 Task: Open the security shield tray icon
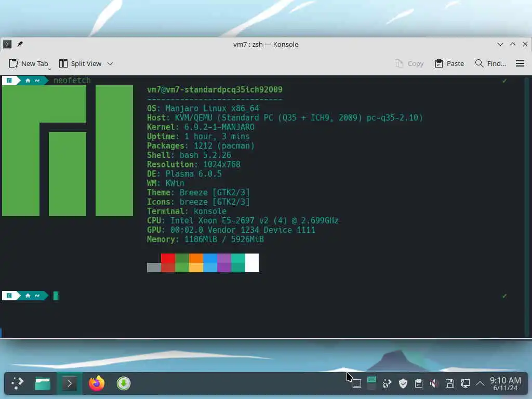coord(403,384)
